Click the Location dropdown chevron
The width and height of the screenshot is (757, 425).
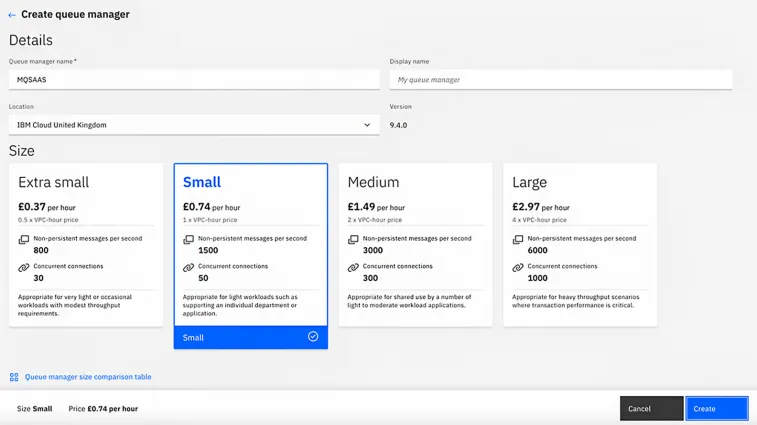click(367, 125)
